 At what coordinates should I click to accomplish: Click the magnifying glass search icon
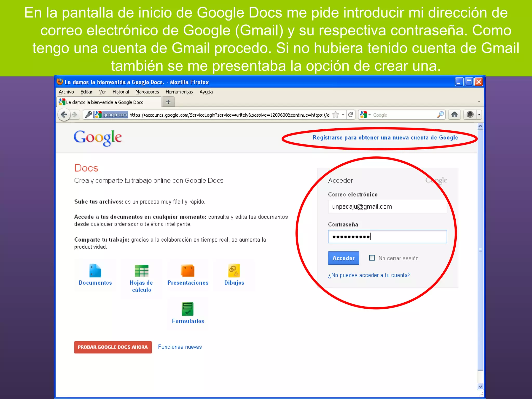tap(440, 115)
